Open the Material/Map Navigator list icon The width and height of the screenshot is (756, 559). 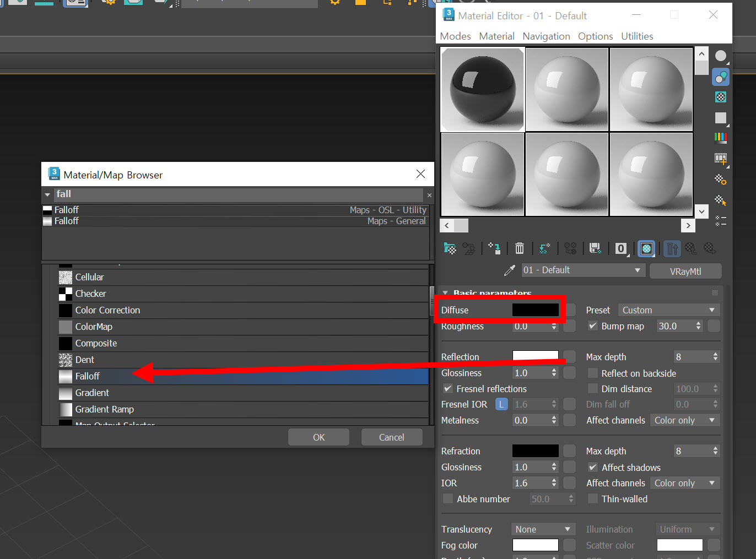[x=720, y=221]
